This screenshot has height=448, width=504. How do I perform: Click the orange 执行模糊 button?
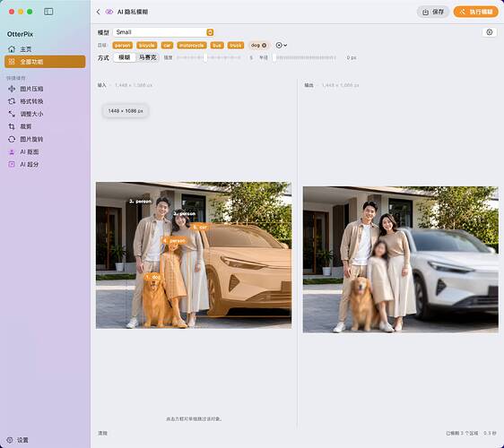[476, 12]
